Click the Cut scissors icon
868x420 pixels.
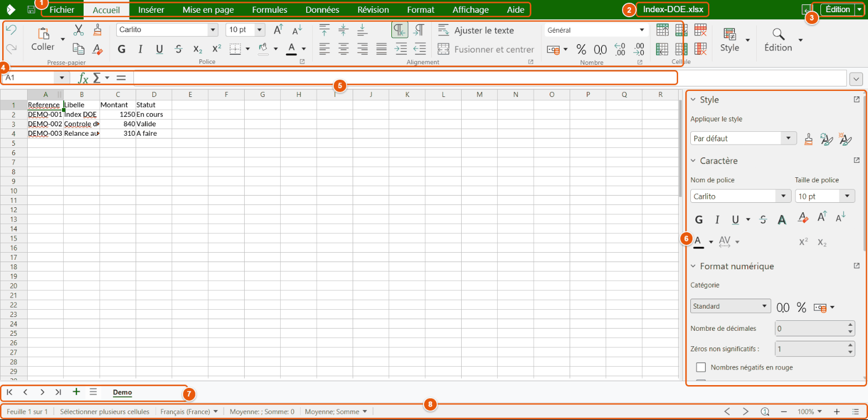[x=79, y=30]
